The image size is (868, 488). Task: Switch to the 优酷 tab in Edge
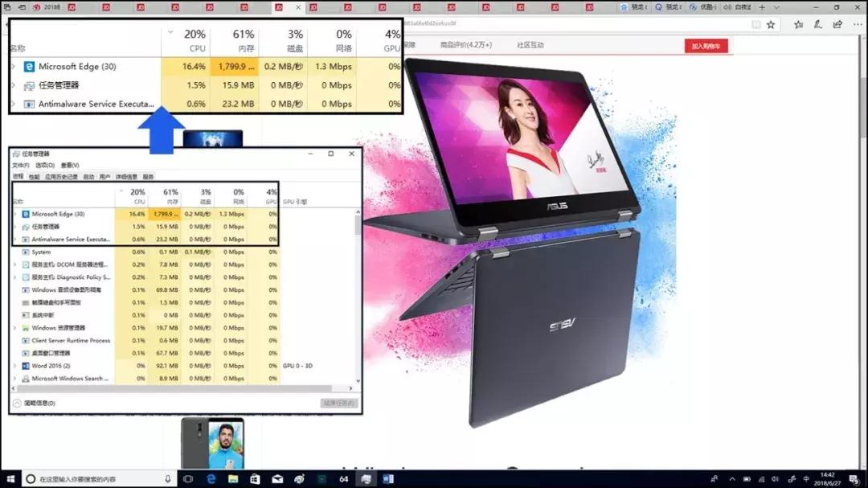coord(702,7)
